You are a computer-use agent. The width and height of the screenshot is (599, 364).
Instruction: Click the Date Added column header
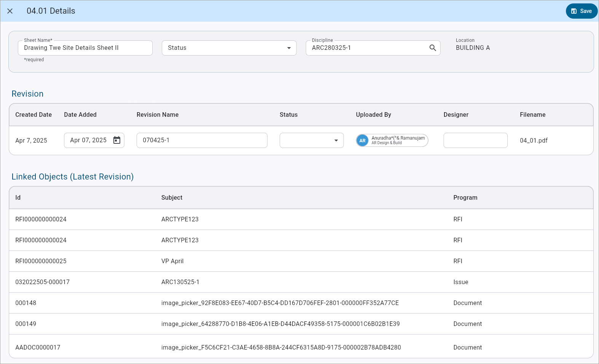[x=80, y=114]
